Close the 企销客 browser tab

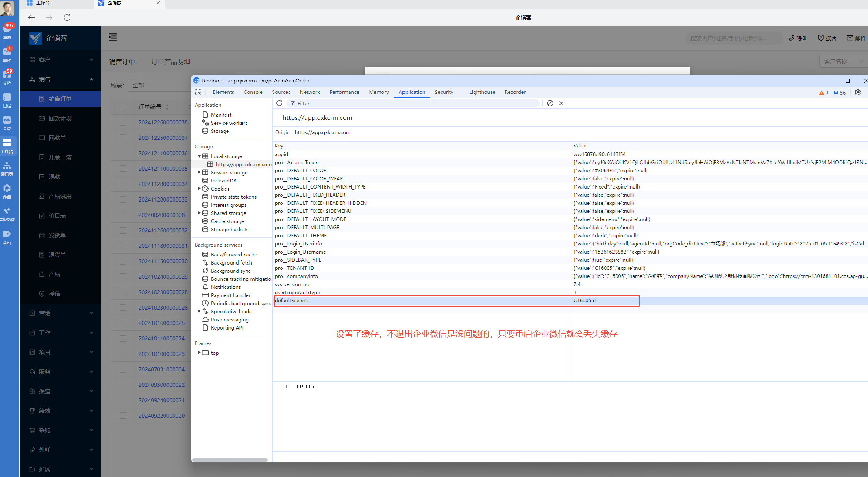coord(158,3)
